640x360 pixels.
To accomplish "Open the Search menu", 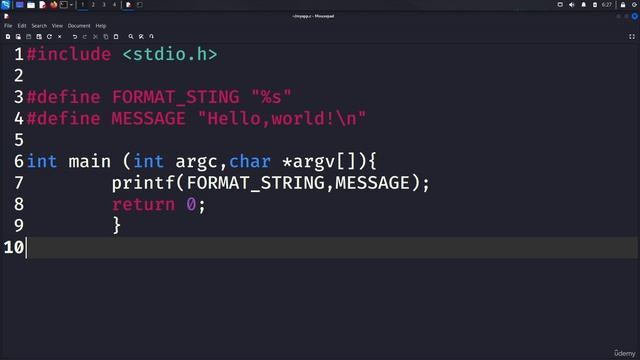I will [x=39, y=26].
